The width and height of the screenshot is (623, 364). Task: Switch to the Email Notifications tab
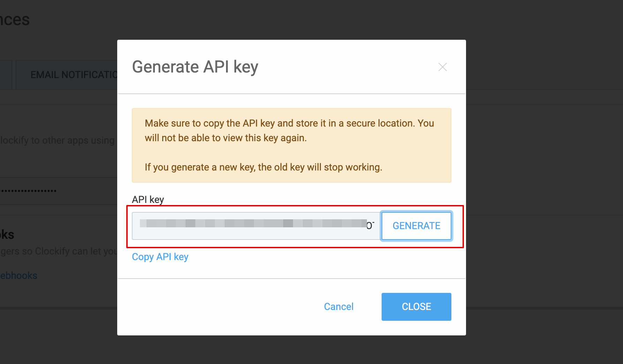tap(74, 75)
